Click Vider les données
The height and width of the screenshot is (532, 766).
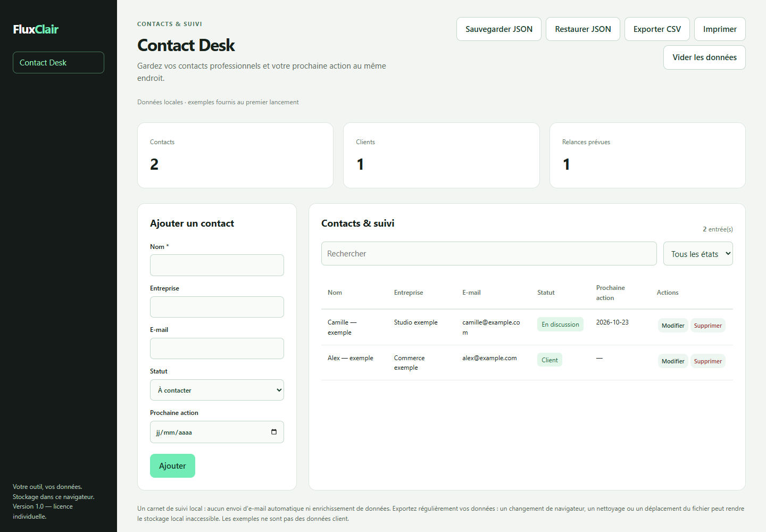pos(704,57)
